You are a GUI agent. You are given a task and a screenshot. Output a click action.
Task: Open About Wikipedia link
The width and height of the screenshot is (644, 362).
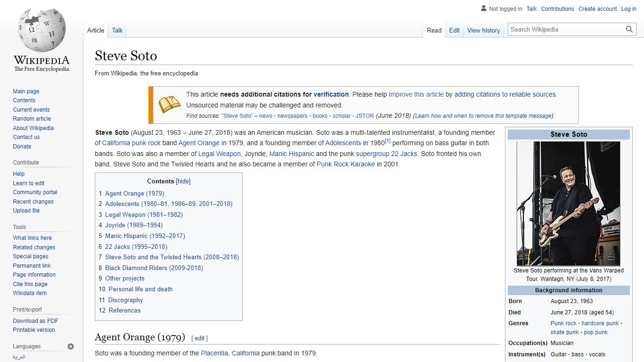pos(33,128)
